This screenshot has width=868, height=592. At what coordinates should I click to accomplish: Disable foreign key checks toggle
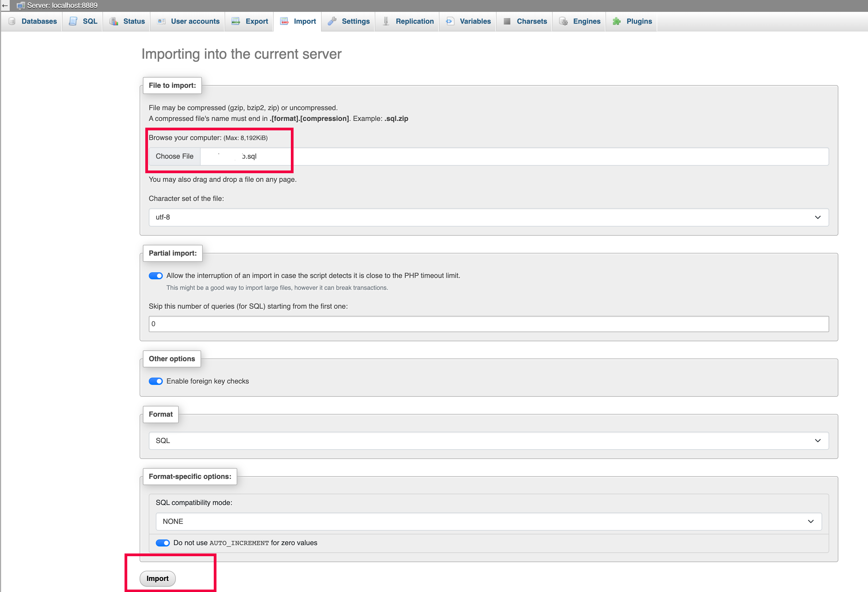(x=155, y=381)
